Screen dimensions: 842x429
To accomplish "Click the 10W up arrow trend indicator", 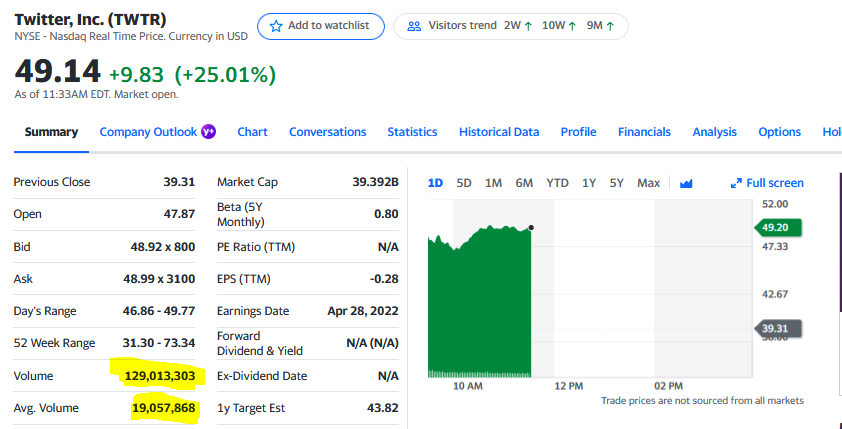I will (x=572, y=26).
